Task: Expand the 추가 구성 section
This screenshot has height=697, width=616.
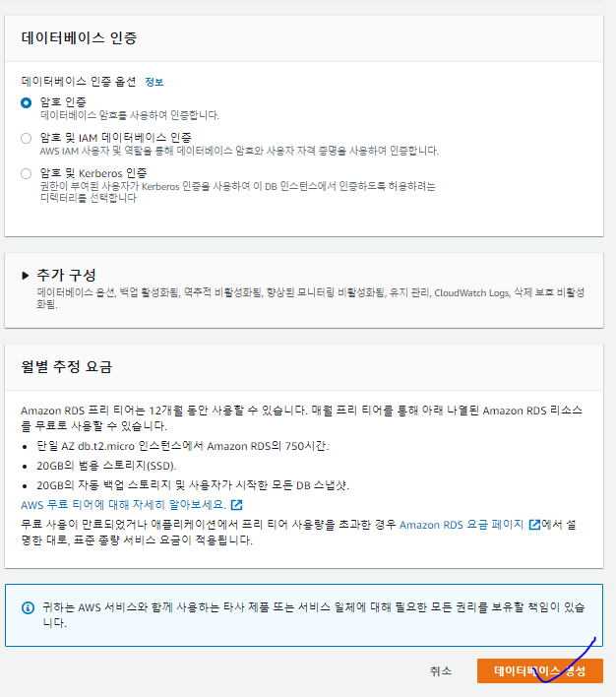Action: click(x=26, y=276)
